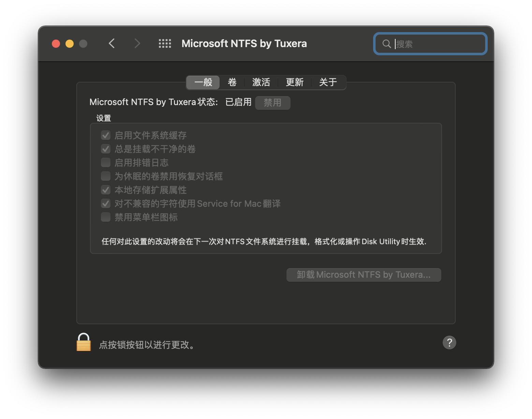Click the forward navigation arrow
The height and width of the screenshot is (419, 532).
137,43
